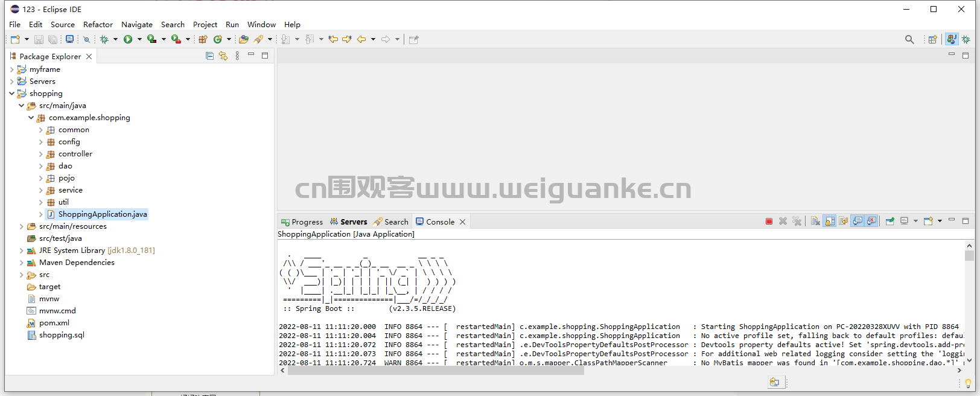
Task: Maximize the Console view panel
Action: (x=966, y=221)
